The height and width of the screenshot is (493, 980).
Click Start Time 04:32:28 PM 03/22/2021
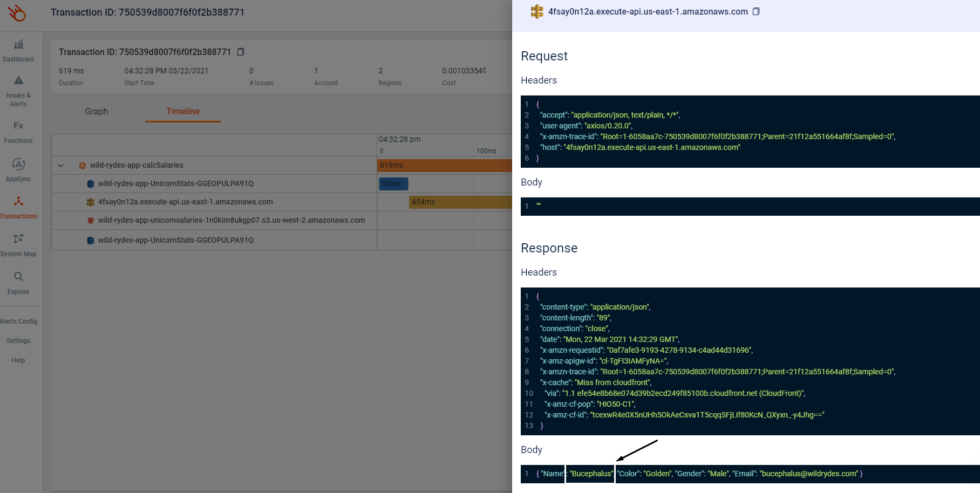(166, 71)
